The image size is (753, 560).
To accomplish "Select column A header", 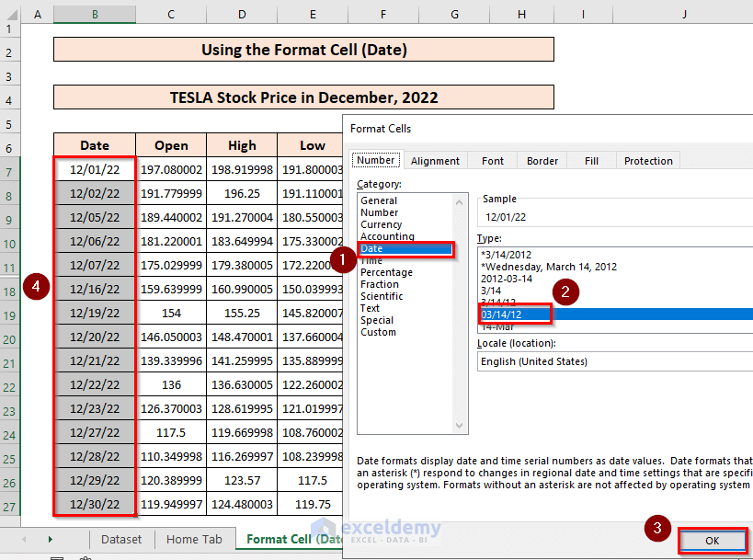I will (x=38, y=15).
